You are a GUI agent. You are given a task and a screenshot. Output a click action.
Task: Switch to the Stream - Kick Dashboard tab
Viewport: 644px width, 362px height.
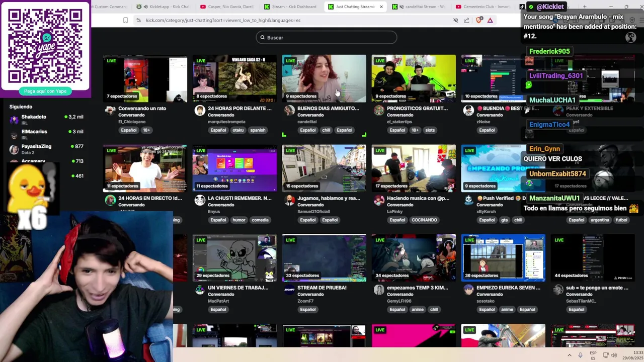[291, 7]
